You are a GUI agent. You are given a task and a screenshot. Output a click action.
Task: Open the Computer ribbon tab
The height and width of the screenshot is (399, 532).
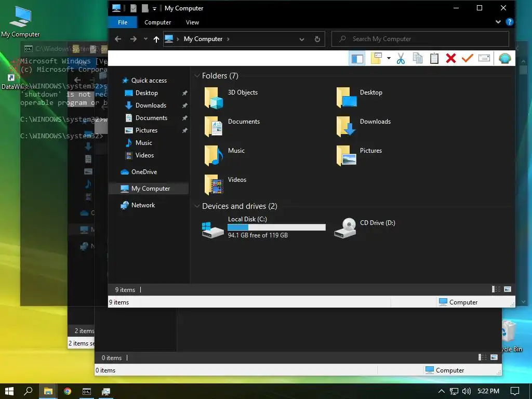[158, 22]
